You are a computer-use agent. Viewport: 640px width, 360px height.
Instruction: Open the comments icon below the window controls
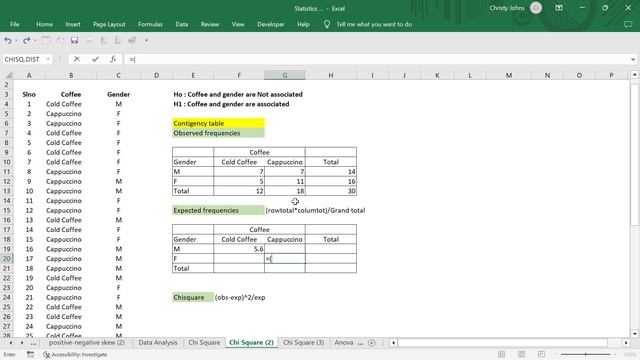[x=628, y=24]
